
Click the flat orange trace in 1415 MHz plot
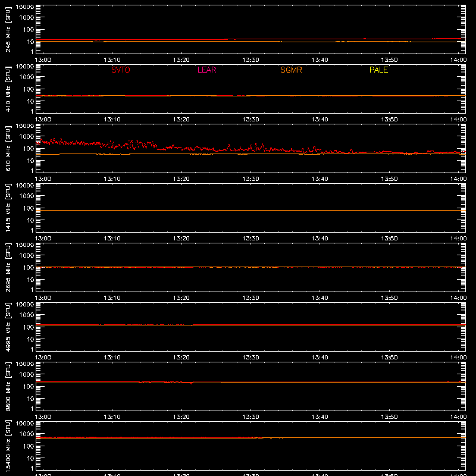pos(250,210)
